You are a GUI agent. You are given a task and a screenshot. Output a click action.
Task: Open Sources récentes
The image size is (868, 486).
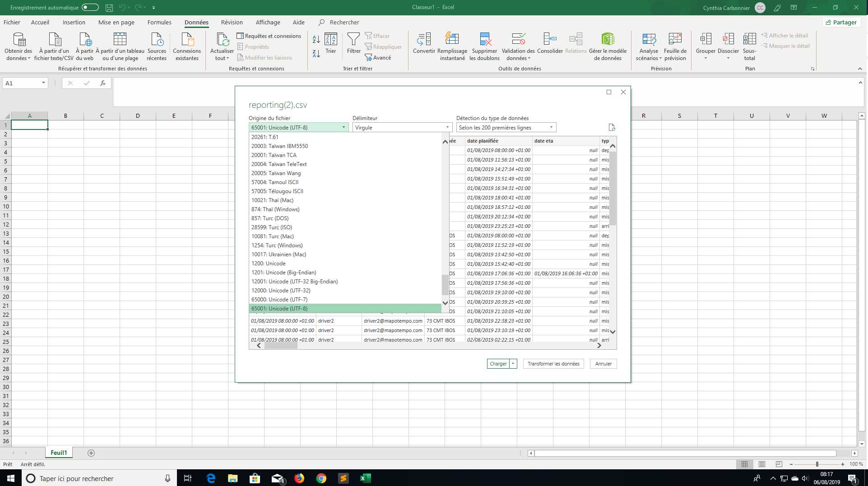[x=157, y=46]
